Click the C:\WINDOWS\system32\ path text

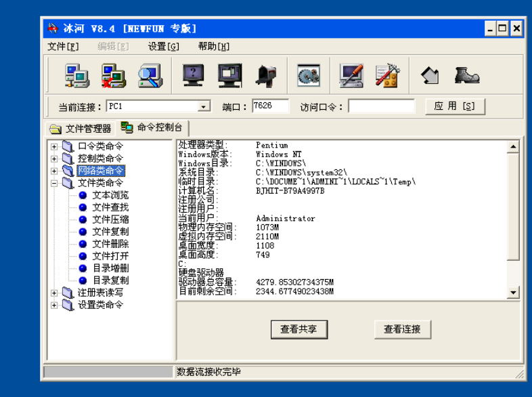(301, 173)
